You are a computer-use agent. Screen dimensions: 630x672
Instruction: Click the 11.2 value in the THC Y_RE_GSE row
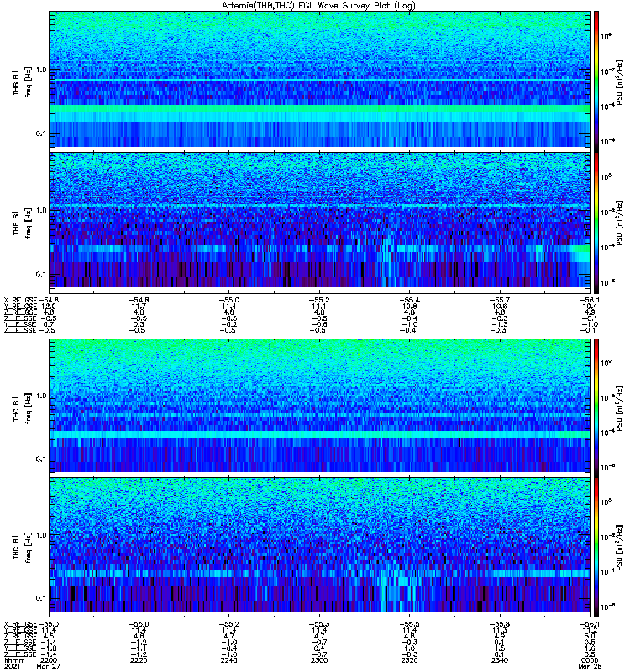point(590,631)
